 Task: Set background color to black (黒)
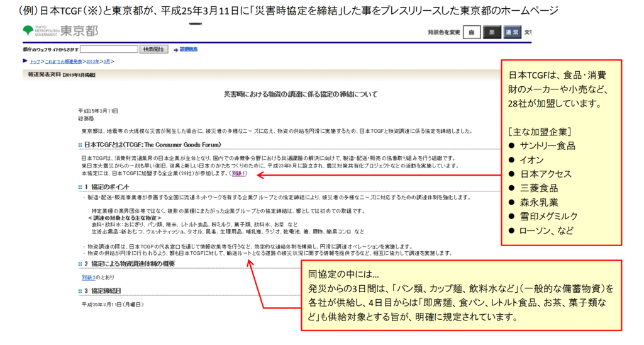[x=492, y=32]
